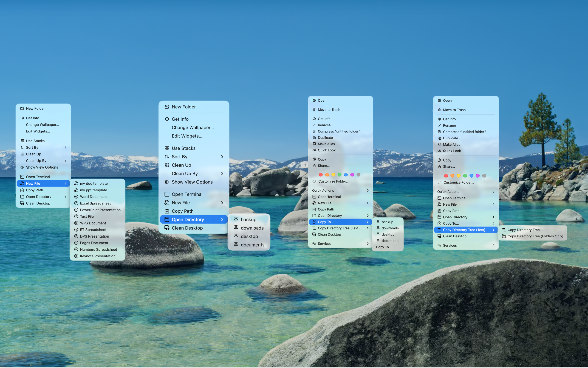This screenshot has height=368, width=588.
Task: Expand Quick Actions chevron in Copy To highlighted menu
Action: coord(368,191)
